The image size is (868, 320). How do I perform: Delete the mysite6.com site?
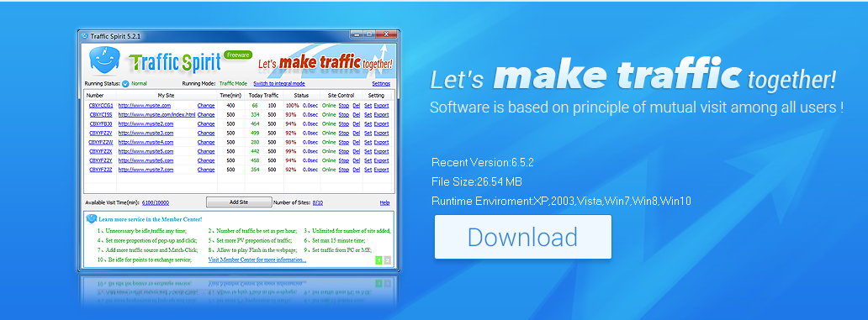(357, 160)
